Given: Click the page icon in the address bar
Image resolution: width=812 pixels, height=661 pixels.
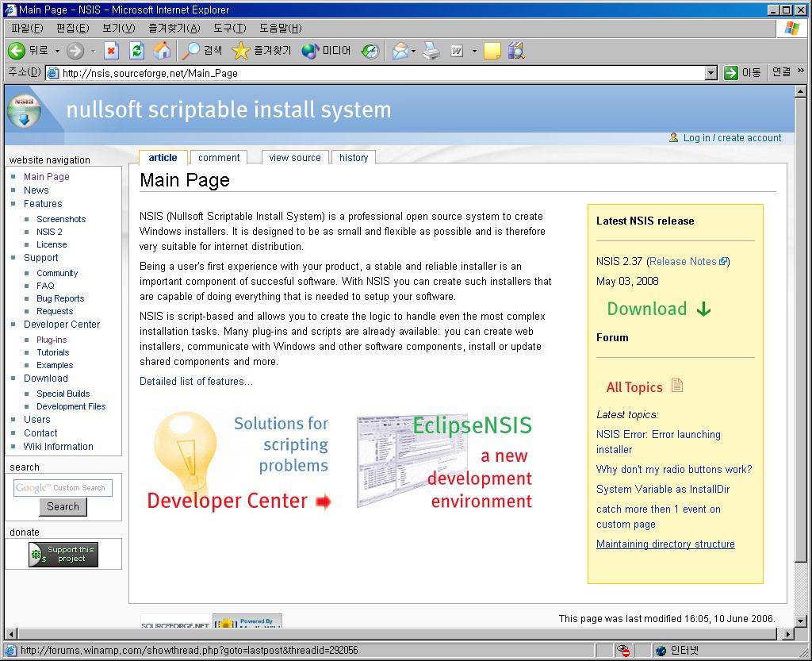Looking at the screenshot, I should [x=53, y=73].
